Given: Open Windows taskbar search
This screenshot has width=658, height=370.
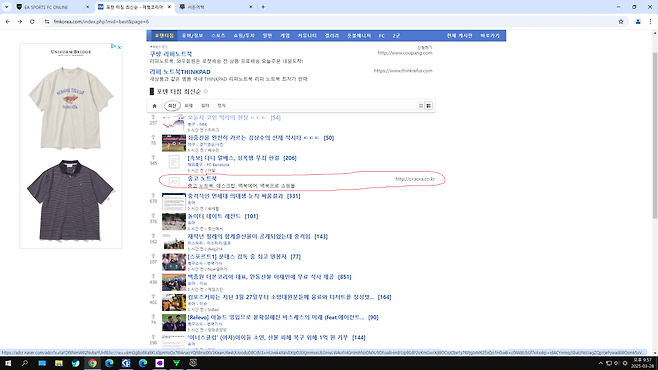Looking at the screenshot, I should click(x=25, y=363).
